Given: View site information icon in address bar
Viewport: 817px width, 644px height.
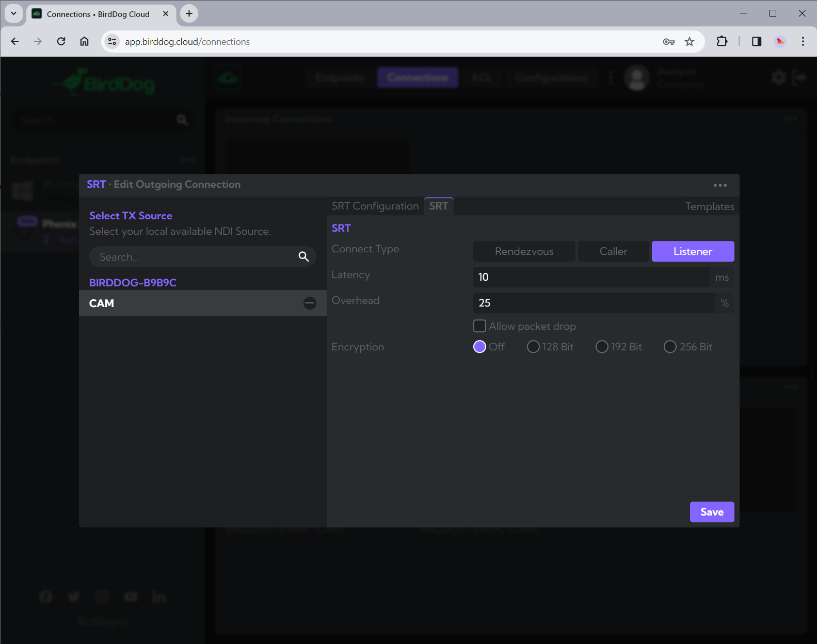Looking at the screenshot, I should 112,42.
